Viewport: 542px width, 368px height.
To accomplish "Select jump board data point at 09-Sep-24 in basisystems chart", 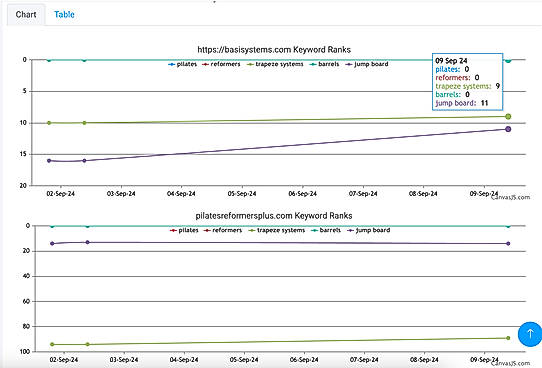I will pos(508,129).
